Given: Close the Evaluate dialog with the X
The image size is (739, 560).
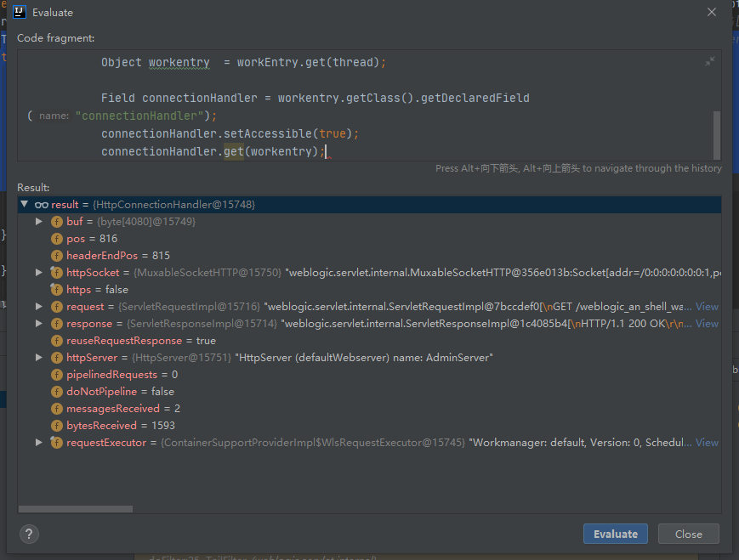Looking at the screenshot, I should click(x=712, y=12).
